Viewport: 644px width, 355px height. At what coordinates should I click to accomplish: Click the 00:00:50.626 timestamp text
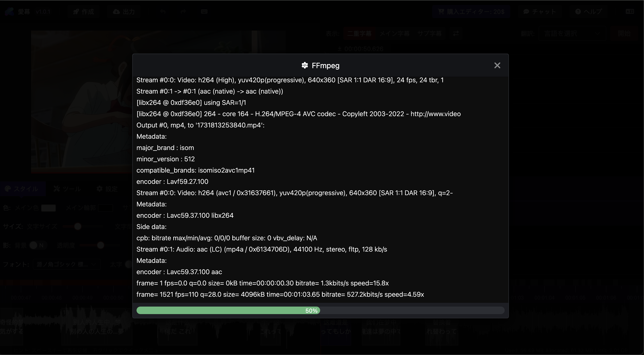[x=364, y=49]
